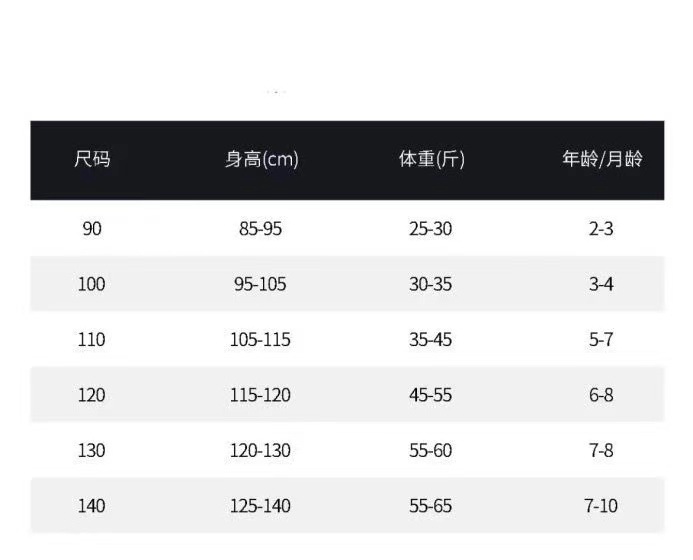Click the height value 95-105
The image size is (693, 560).
260,284
